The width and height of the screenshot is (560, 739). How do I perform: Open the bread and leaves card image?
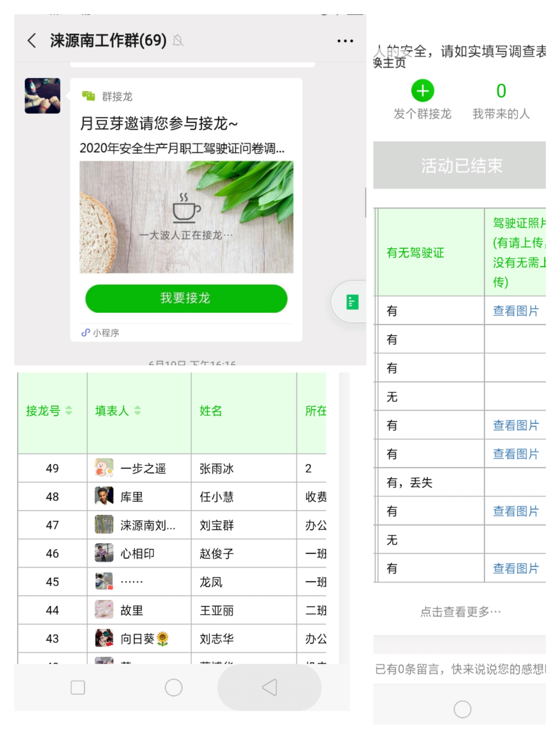point(186,217)
